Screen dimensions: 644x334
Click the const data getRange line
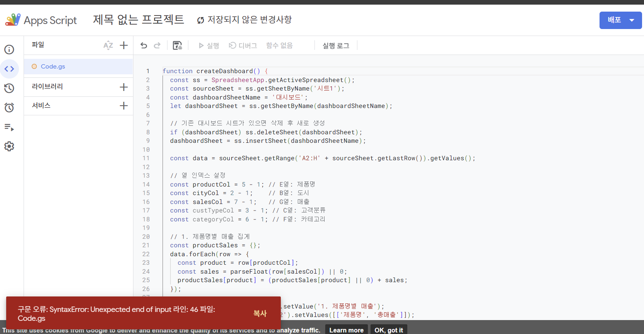point(323,158)
